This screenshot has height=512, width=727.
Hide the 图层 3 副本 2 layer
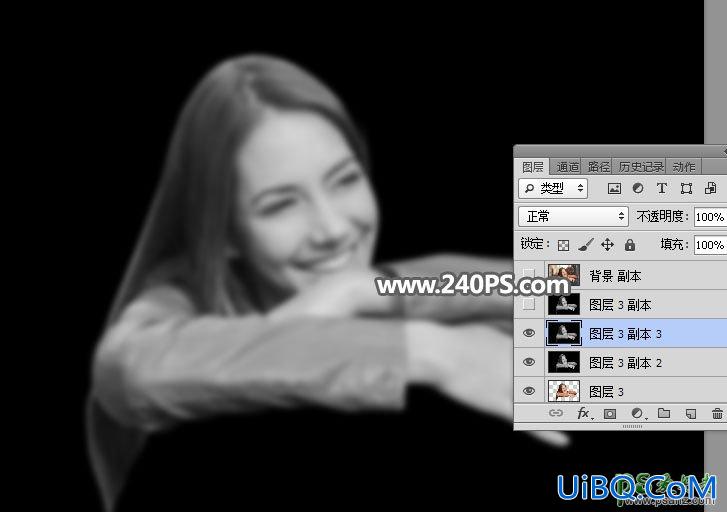click(x=529, y=362)
